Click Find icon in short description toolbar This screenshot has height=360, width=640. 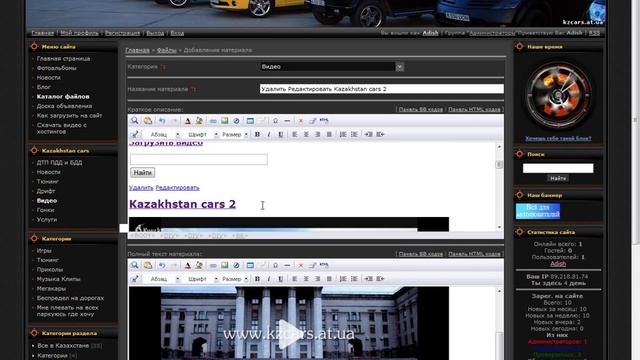pyautogui.click(x=134, y=121)
